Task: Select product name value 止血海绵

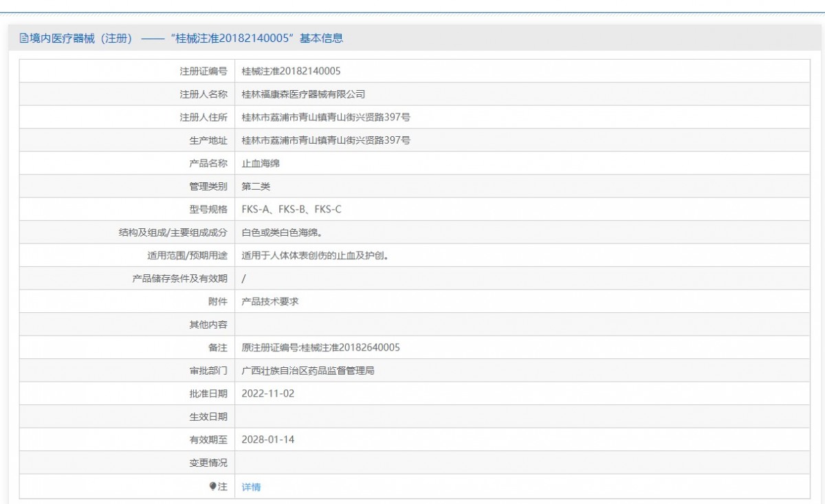Action: pyautogui.click(x=261, y=164)
